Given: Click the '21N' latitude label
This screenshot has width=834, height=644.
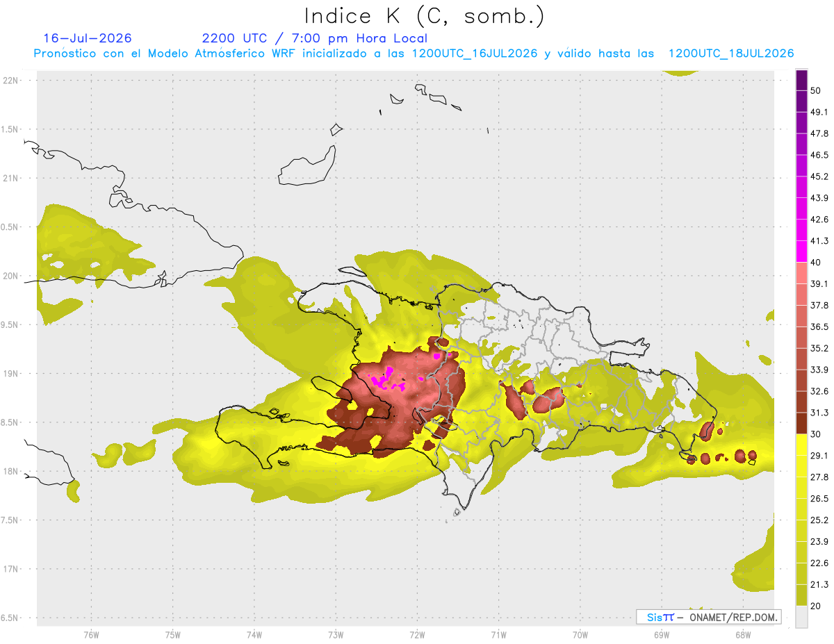Looking at the screenshot, I should tap(10, 178).
